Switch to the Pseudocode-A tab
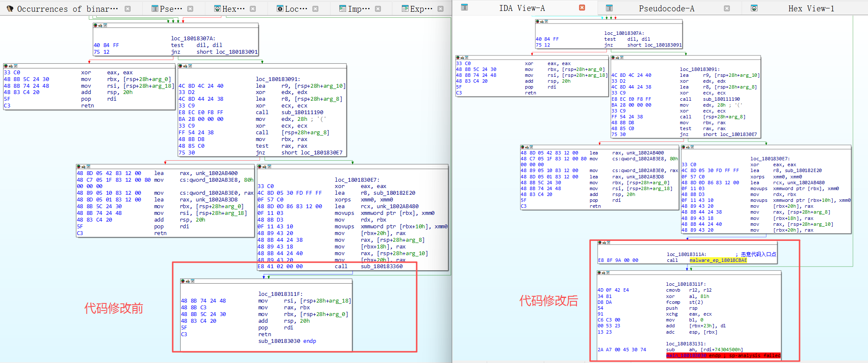The image size is (868, 363). 666,8
